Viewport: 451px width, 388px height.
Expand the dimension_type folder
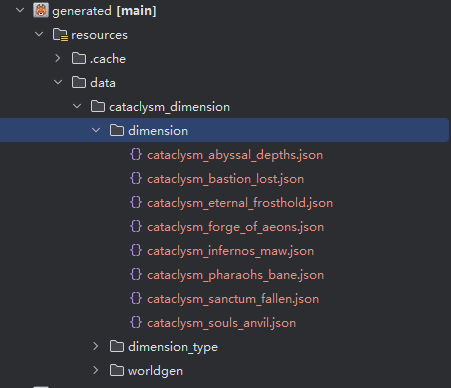(x=96, y=347)
